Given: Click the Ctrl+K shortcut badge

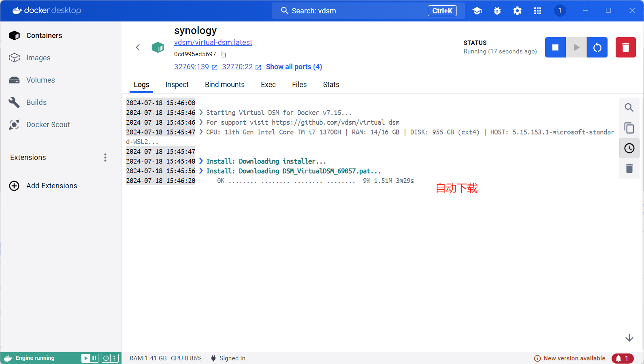Looking at the screenshot, I should pos(442,11).
